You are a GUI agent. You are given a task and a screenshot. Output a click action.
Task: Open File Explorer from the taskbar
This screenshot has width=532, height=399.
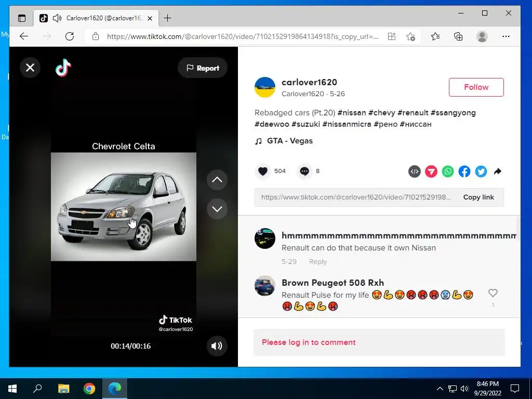[x=63, y=389]
